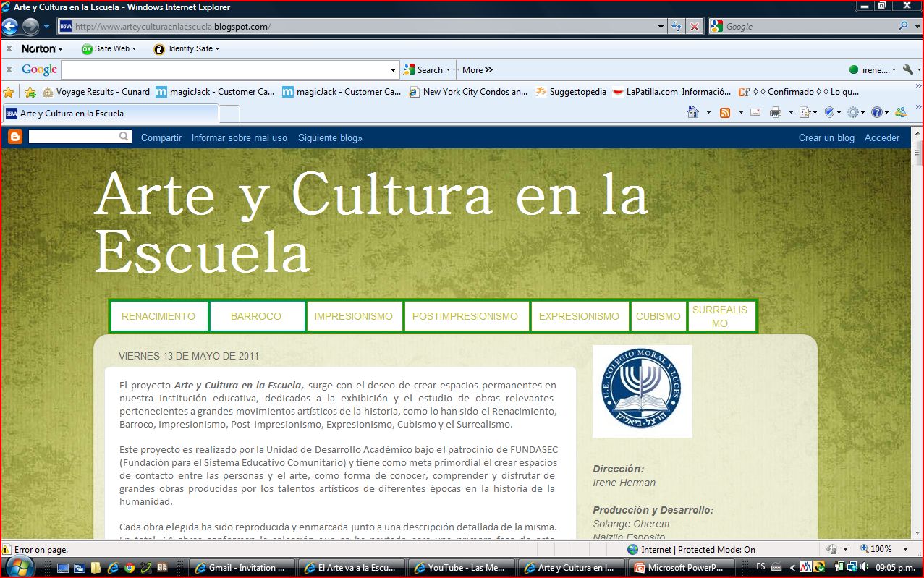Open the address bar history dropdown
924x578 pixels.
coord(661,27)
